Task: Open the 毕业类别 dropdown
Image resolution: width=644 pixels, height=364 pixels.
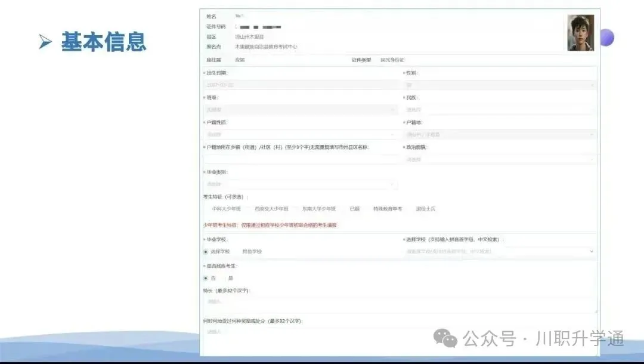Action: click(301, 184)
